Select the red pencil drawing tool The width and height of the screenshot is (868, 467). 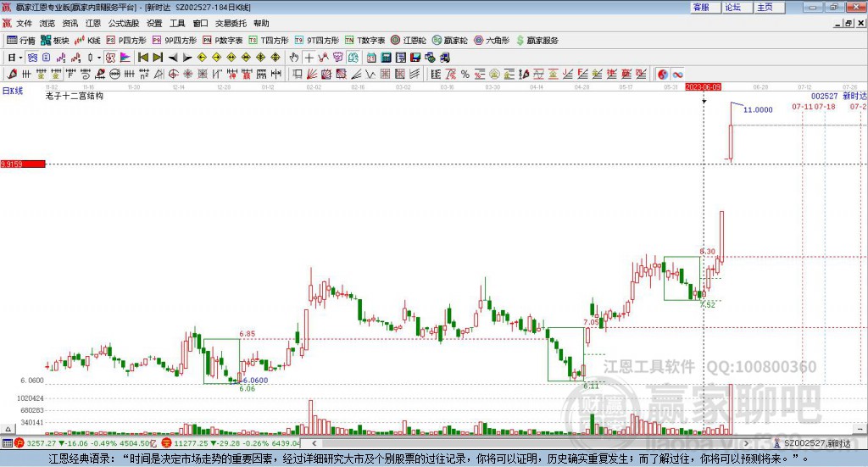(12, 74)
